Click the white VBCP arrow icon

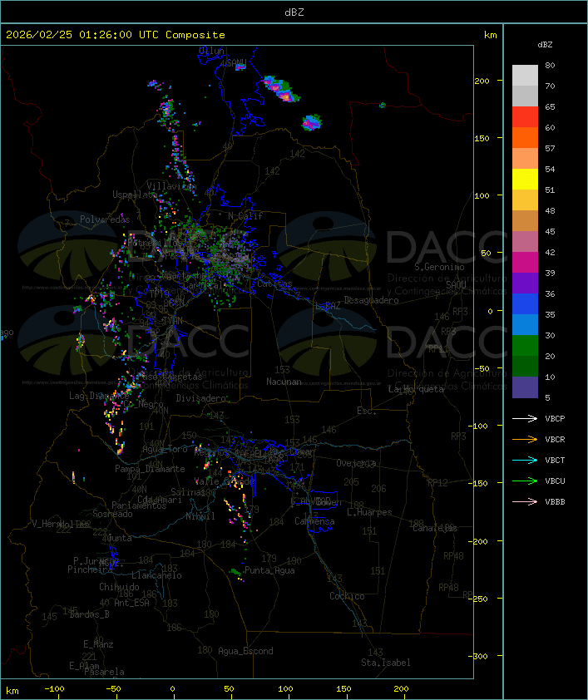pos(525,418)
